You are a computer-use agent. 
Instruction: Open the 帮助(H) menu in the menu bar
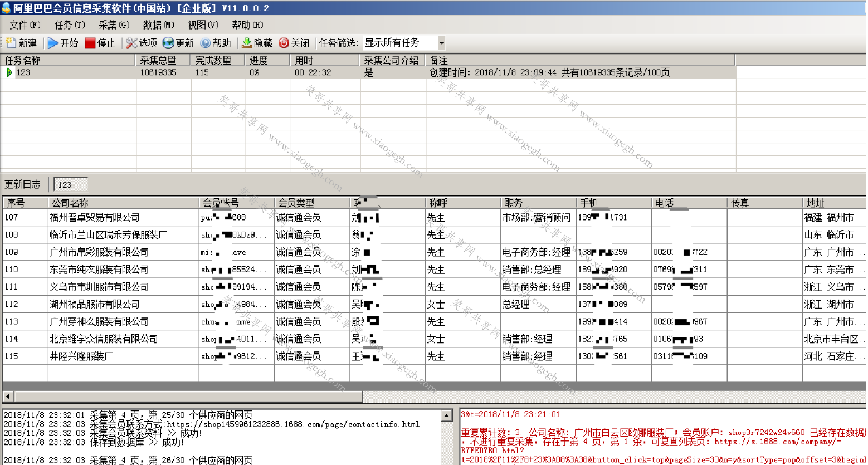248,25
